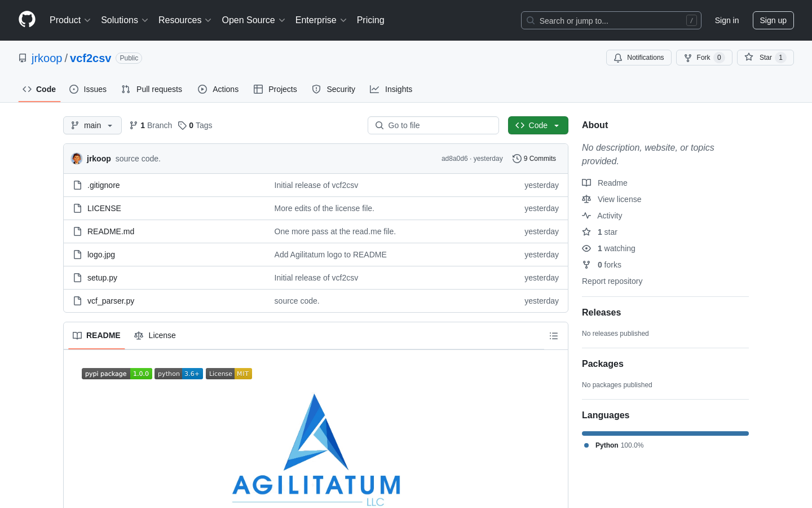Image resolution: width=812 pixels, height=508 pixels.
Task: Expand the Resources menu
Action: pyautogui.click(x=185, y=20)
